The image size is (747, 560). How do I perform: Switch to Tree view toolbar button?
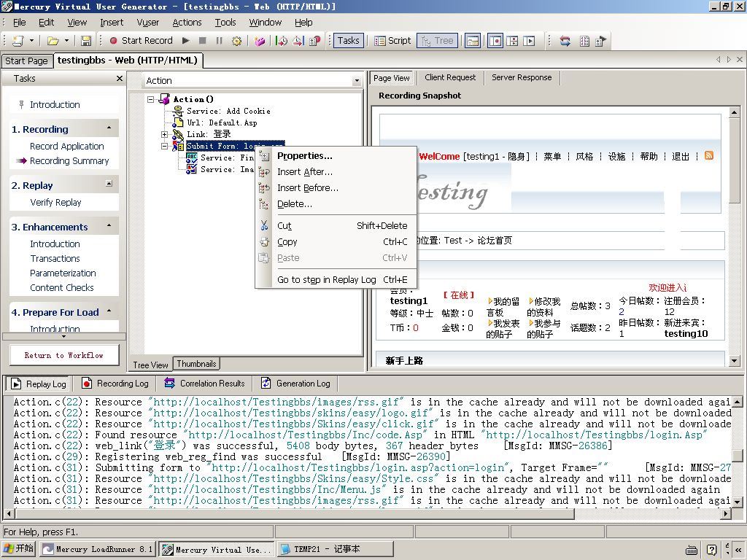(438, 41)
